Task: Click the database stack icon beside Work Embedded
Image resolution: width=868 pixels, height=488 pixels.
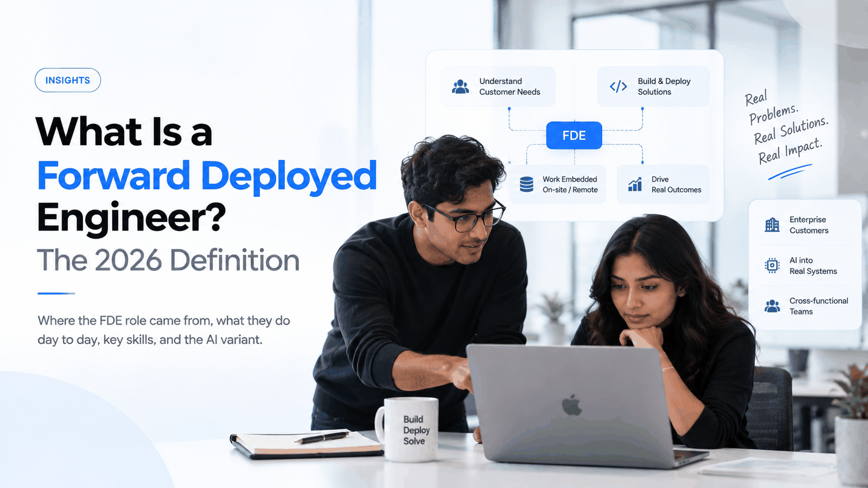Action: tap(526, 184)
